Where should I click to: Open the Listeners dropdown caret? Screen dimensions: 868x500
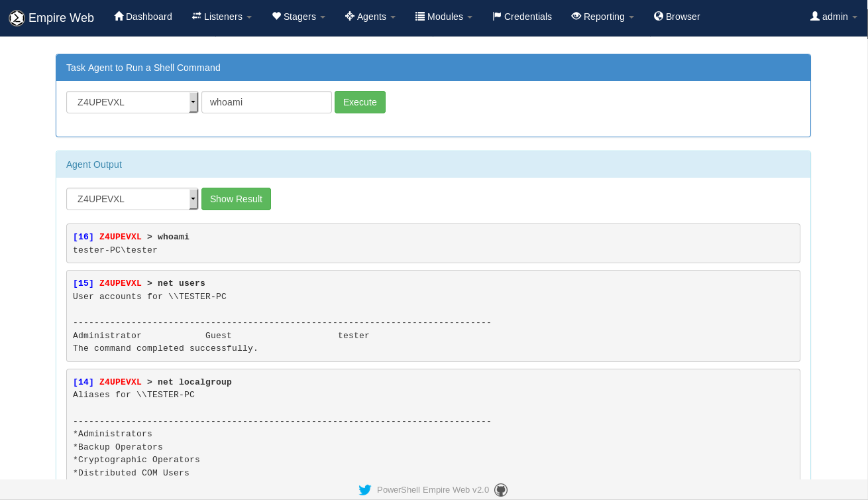(249, 17)
